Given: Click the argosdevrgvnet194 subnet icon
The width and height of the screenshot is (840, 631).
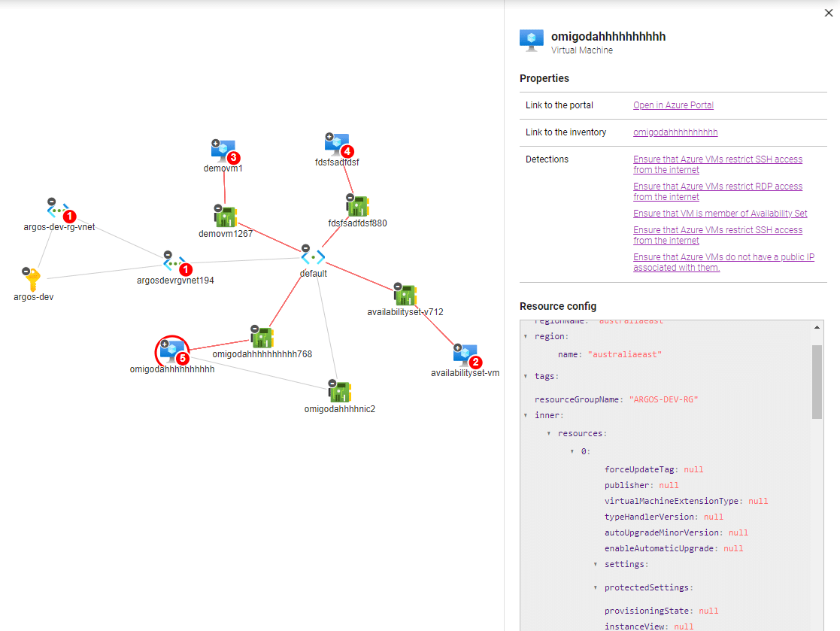Looking at the screenshot, I should tap(172, 262).
